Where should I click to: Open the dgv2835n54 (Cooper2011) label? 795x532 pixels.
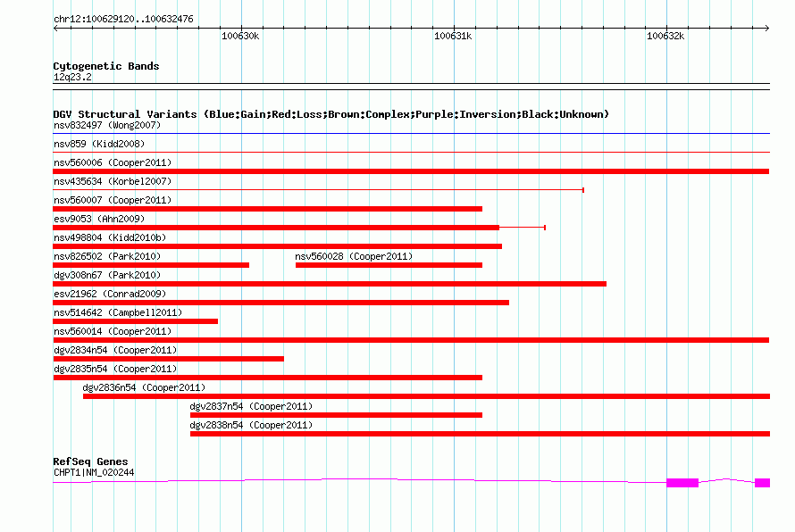point(115,369)
